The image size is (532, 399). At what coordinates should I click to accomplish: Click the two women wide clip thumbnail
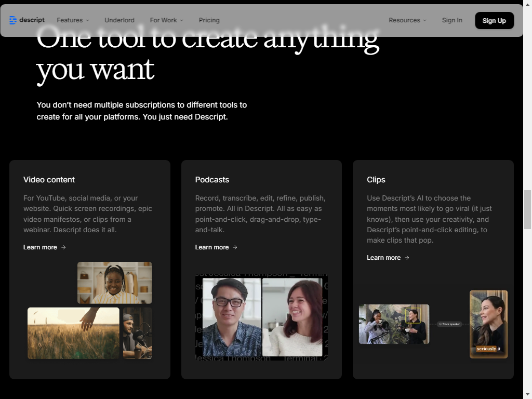pos(394,324)
